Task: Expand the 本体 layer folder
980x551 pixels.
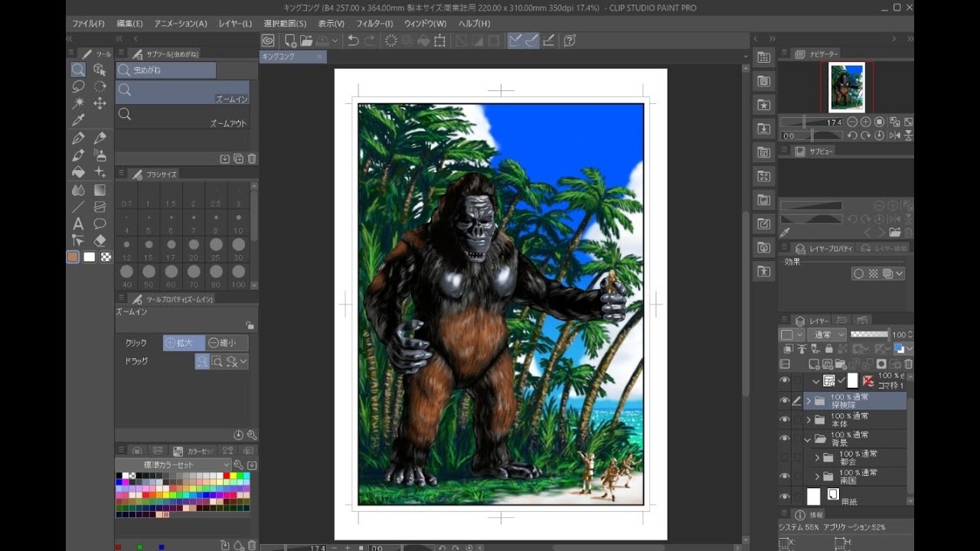Action: coord(808,420)
